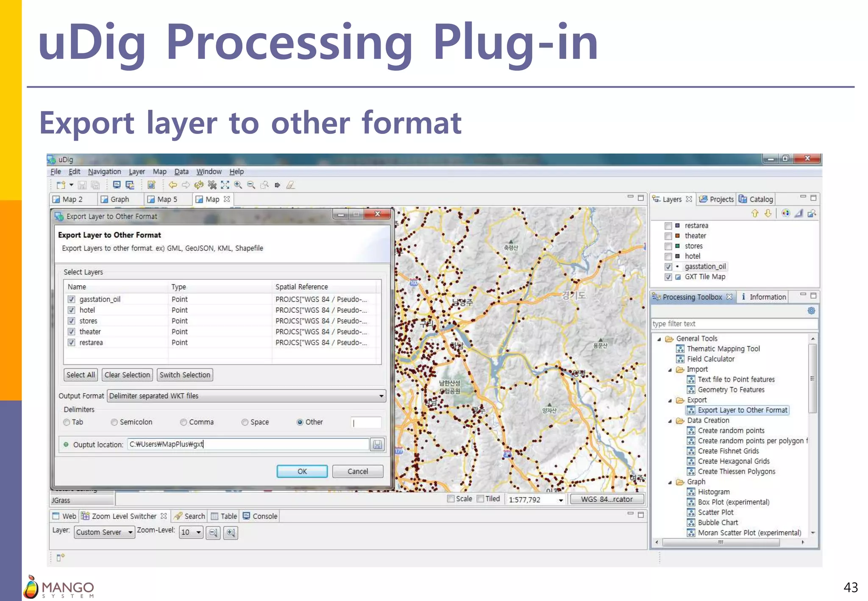Select the Space delimiter option
The width and height of the screenshot is (868, 601).
[245, 422]
